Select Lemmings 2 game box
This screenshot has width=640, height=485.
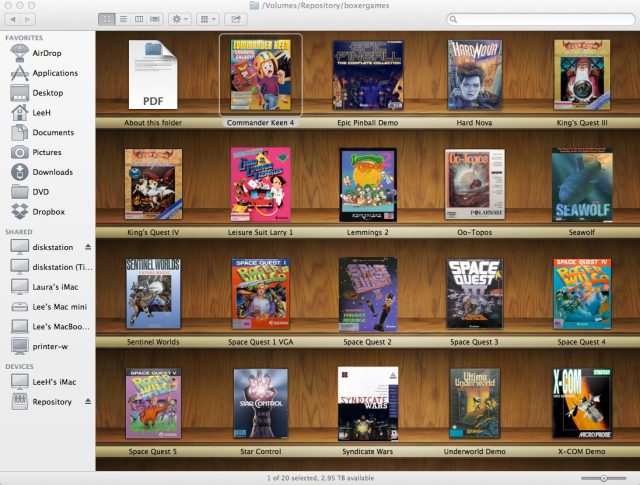click(368, 185)
